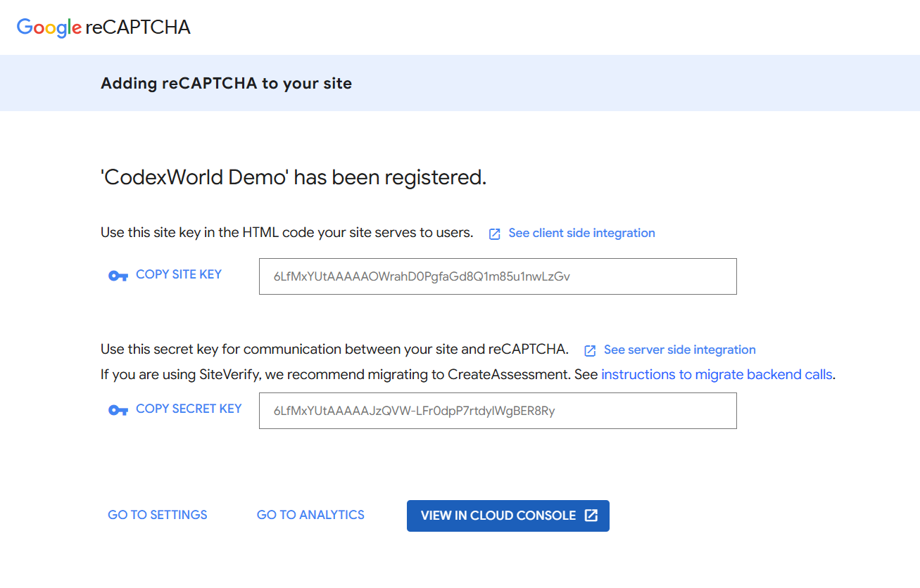Click the Adding reCAPTCHA to your site header
This screenshot has height=588, width=920.
[226, 83]
